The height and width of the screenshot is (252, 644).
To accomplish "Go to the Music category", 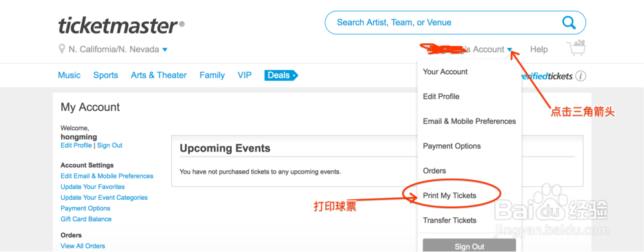I will click(70, 75).
